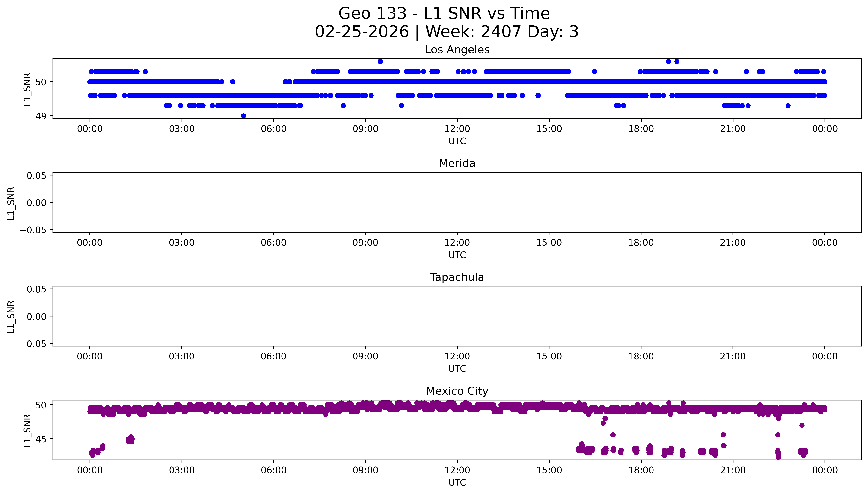The height and width of the screenshot is (494, 868).
Task: Click the empty Merida plot area center
Action: pyautogui.click(x=457, y=202)
